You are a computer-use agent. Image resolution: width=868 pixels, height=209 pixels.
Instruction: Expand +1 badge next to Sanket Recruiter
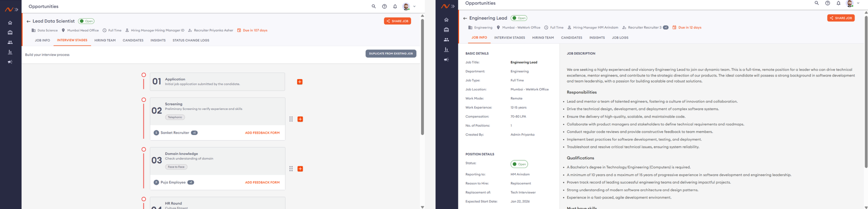(x=194, y=133)
